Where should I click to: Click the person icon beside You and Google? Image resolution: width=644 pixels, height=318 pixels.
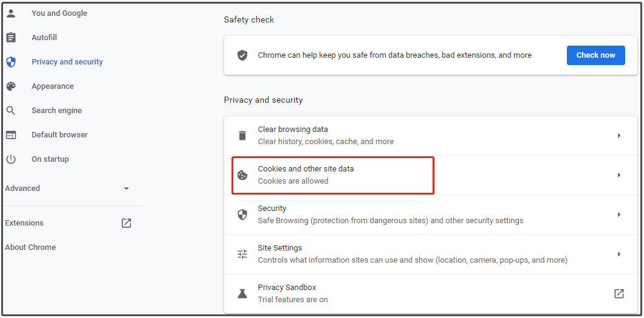tap(11, 13)
